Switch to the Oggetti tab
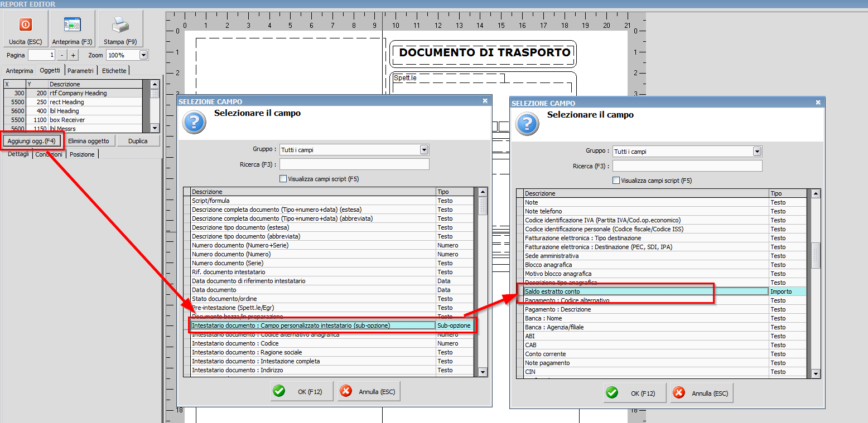The image size is (868, 423). click(x=50, y=70)
